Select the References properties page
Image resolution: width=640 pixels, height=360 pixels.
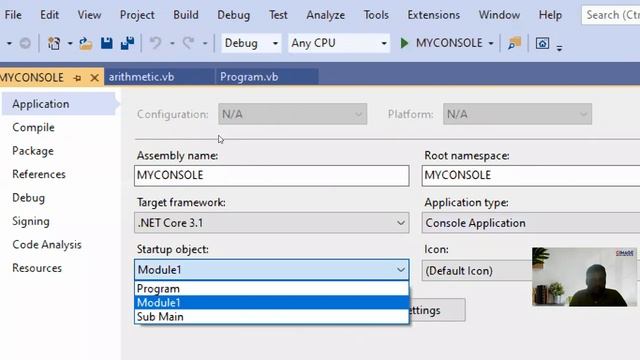(39, 174)
